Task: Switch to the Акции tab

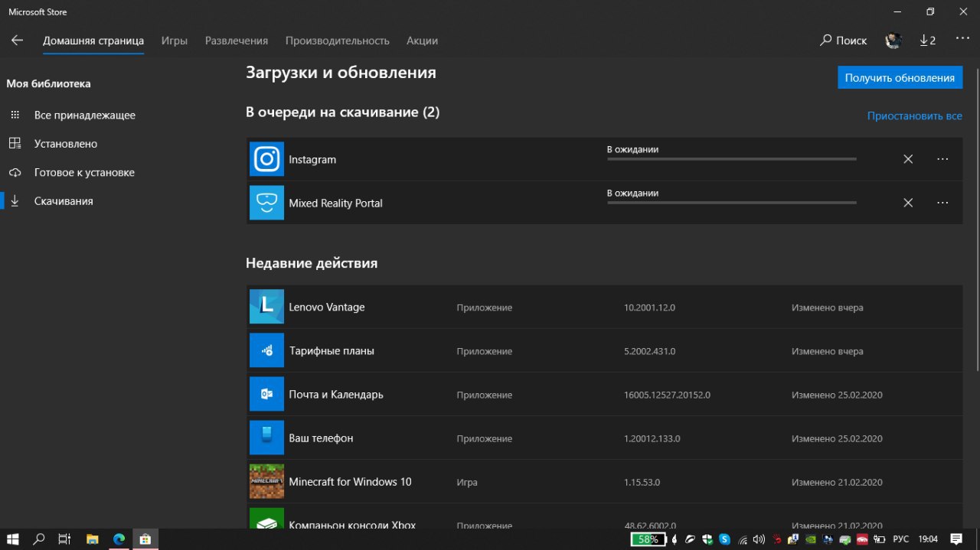Action: pos(423,41)
